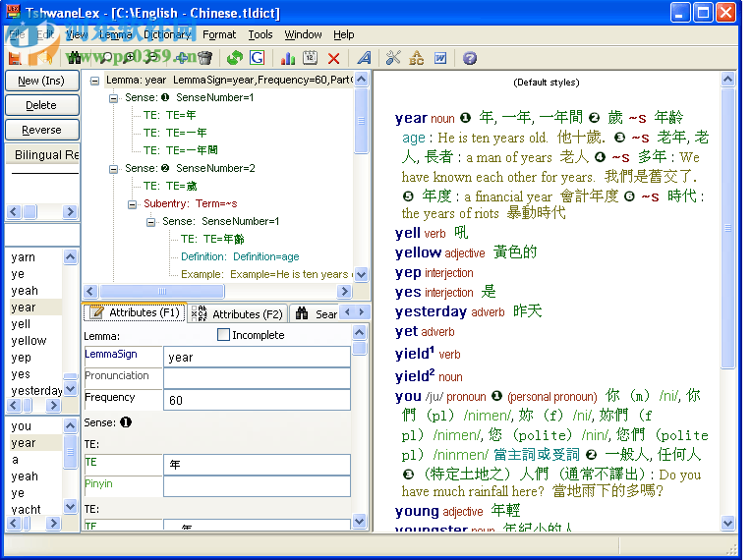Open the Format menu
Image resolution: width=752 pixels, height=560 pixels.
click(219, 34)
